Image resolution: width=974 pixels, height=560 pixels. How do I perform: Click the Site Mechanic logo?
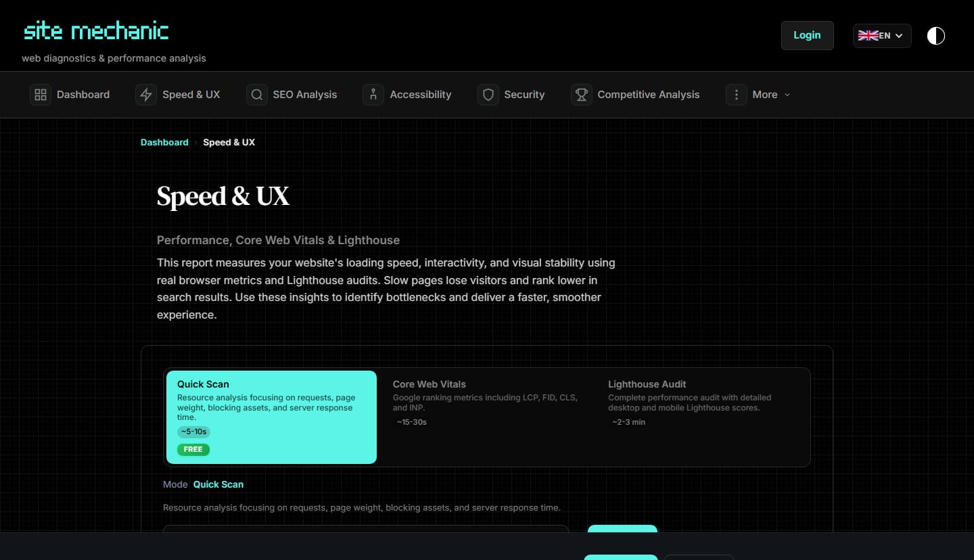pyautogui.click(x=96, y=31)
